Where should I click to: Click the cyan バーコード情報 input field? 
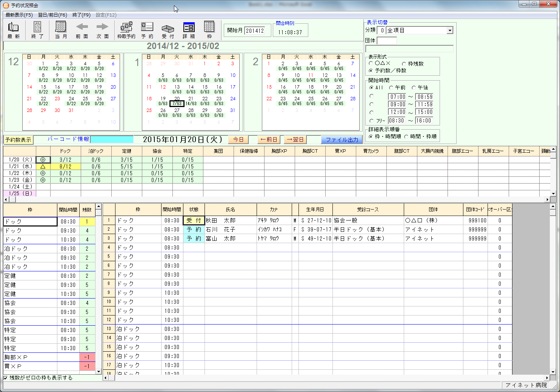click(x=112, y=139)
